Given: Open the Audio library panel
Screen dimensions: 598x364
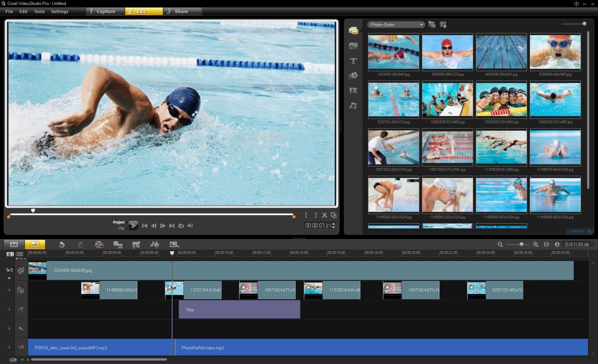Looking at the screenshot, I should pos(353,106).
